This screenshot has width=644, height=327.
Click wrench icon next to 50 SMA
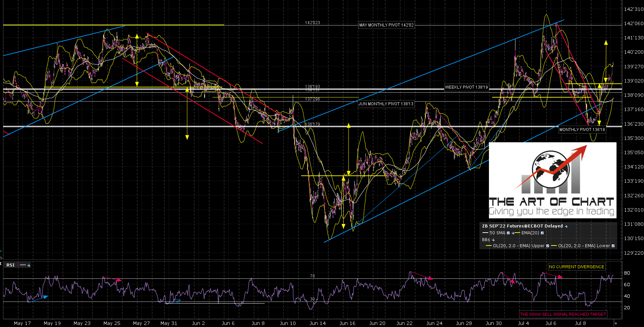pos(513,233)
